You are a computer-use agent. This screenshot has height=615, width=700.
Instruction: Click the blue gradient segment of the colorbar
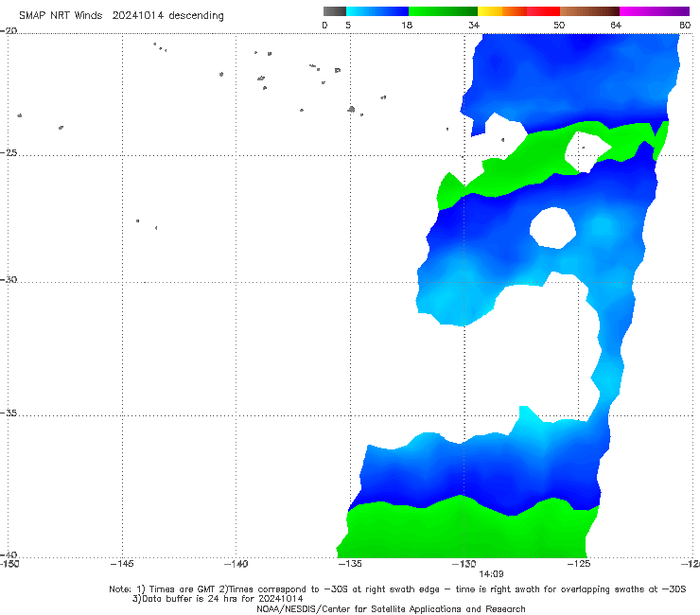[377, 11]
